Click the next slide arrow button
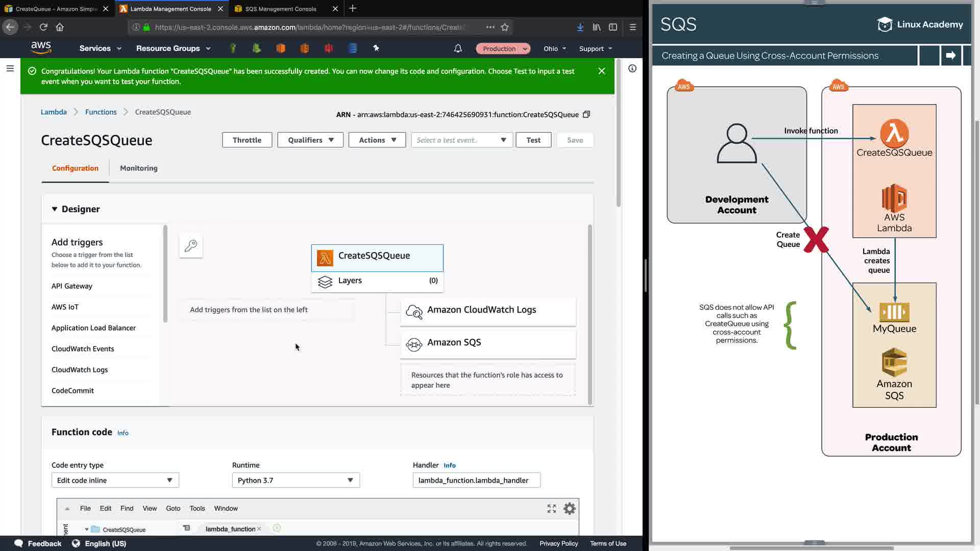Screen dimensions: 980x551 (x=950, y=56)
